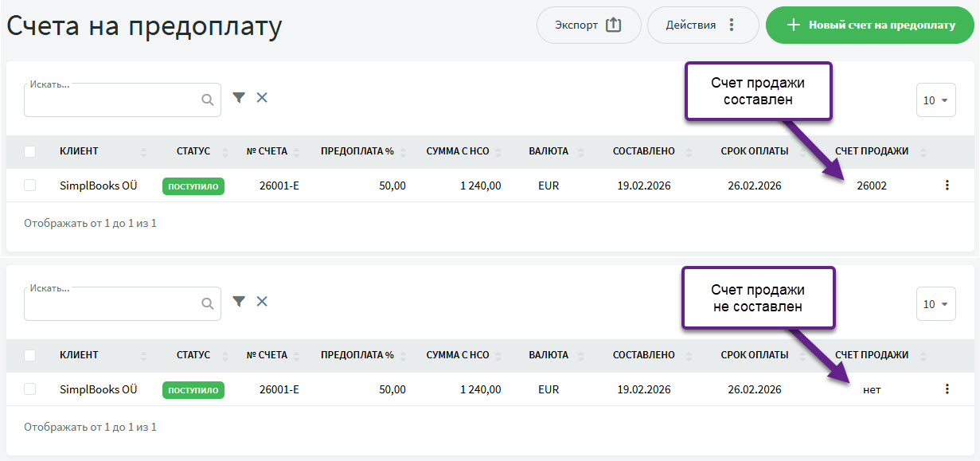Clear filters with X icon in upper table
This screenshot has height=461, width=980.
pos(262,97)
